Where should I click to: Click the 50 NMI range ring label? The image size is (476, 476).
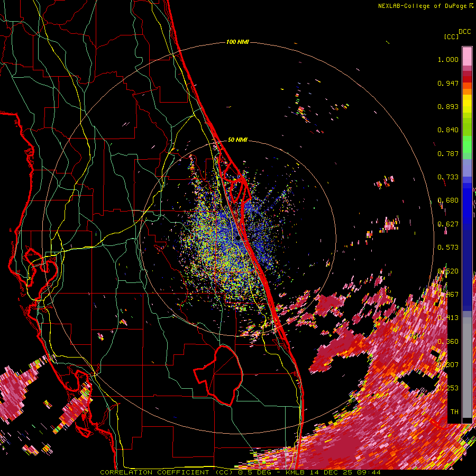click(x=237, y=140)
